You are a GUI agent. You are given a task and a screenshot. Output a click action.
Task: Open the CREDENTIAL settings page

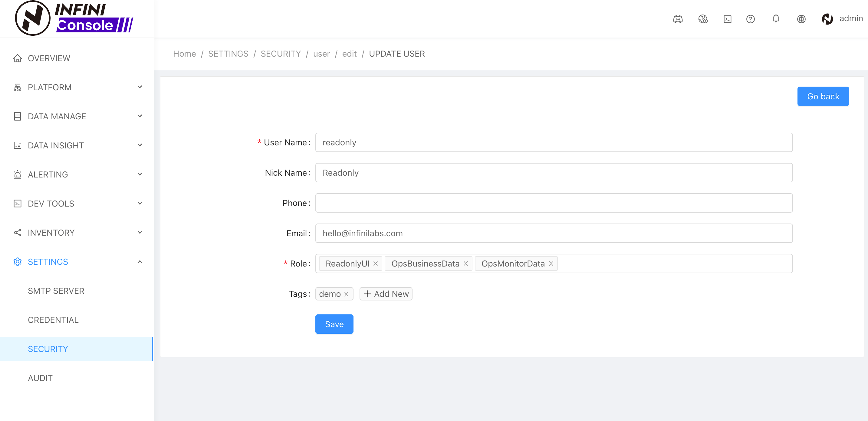(53, 320)
